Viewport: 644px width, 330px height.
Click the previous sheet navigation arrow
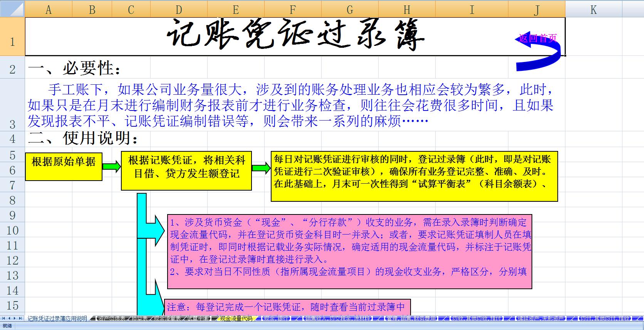(x=9, y=318)
